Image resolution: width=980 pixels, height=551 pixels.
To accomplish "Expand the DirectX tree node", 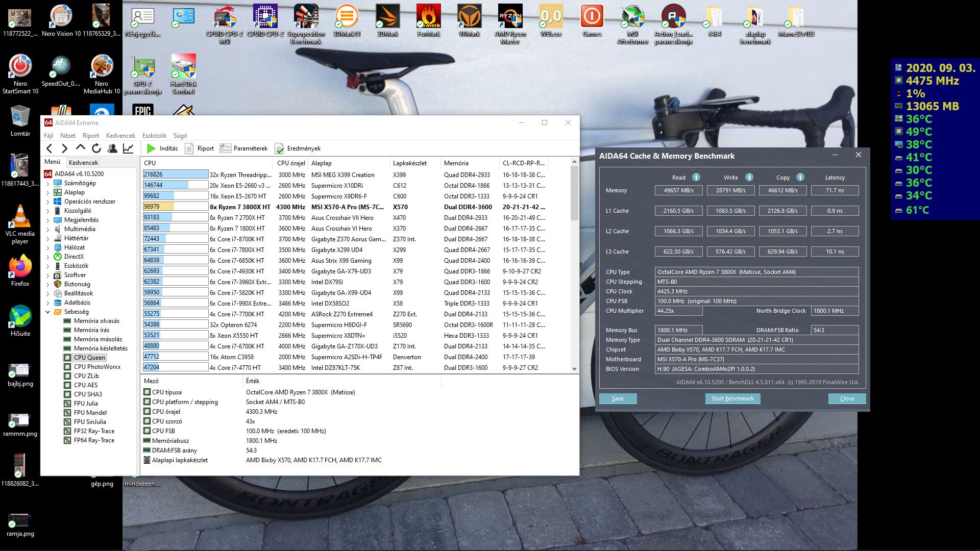I will pos(48,257).
